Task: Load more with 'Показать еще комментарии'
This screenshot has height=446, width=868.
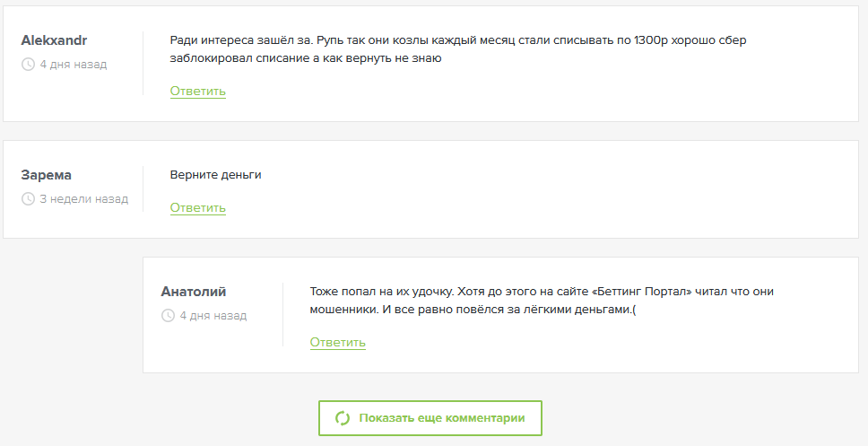Action: click(x=430, y=418)
